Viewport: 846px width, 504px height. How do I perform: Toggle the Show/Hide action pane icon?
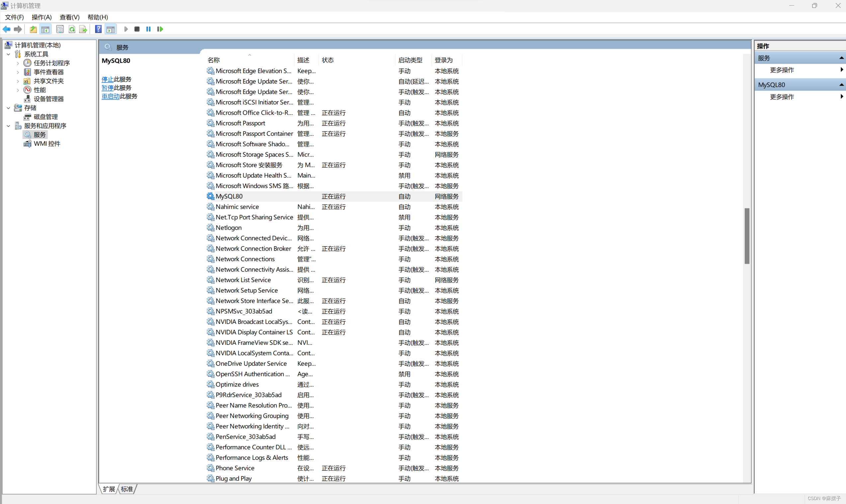[111, 29]
